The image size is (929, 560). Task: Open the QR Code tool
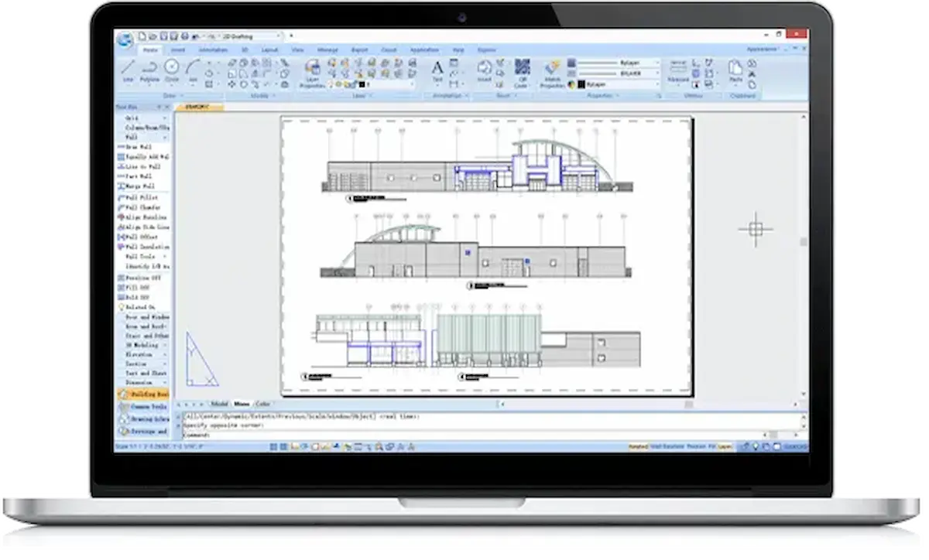[522, 68]
